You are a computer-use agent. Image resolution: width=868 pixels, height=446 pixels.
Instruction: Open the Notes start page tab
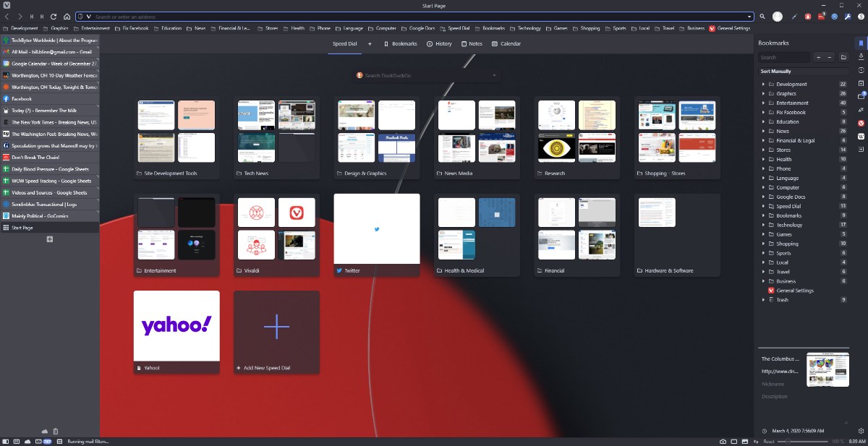[471, 44]
